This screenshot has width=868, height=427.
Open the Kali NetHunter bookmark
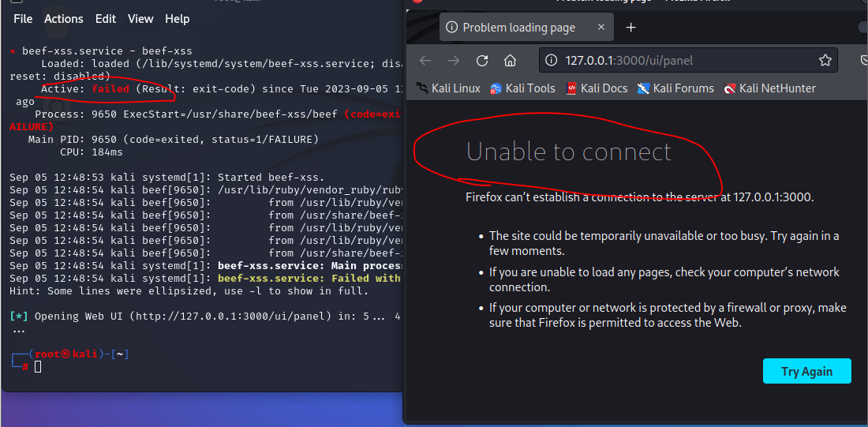[x=769, y=88]
